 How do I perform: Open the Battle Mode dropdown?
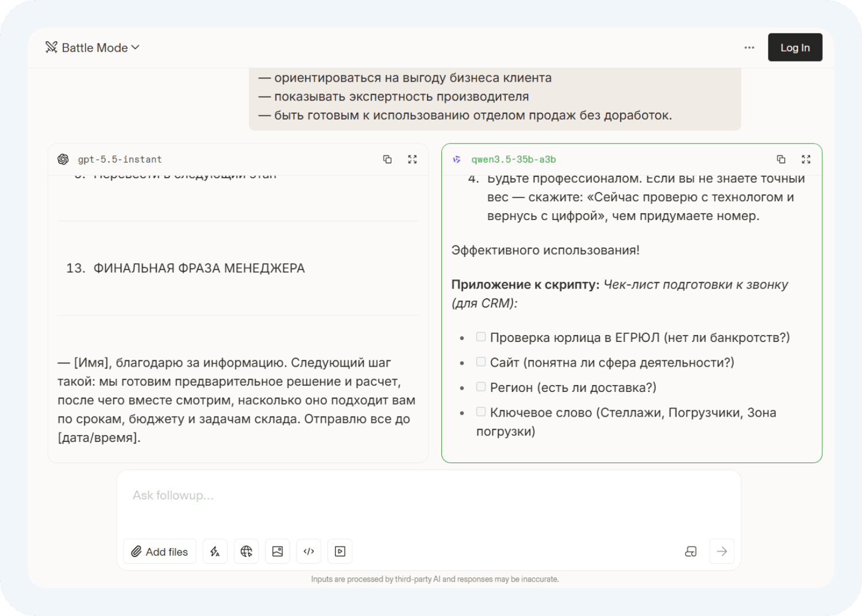click(x=93, y=48)
